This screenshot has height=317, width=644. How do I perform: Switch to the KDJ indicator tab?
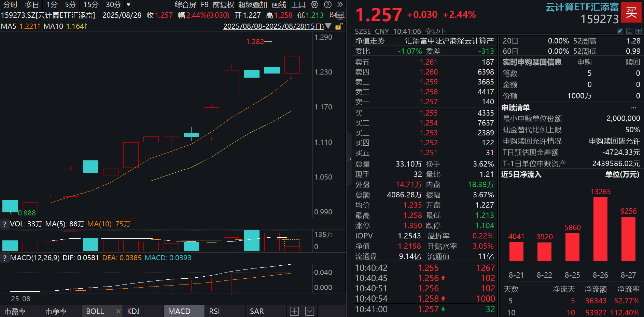tap(134, 311)
